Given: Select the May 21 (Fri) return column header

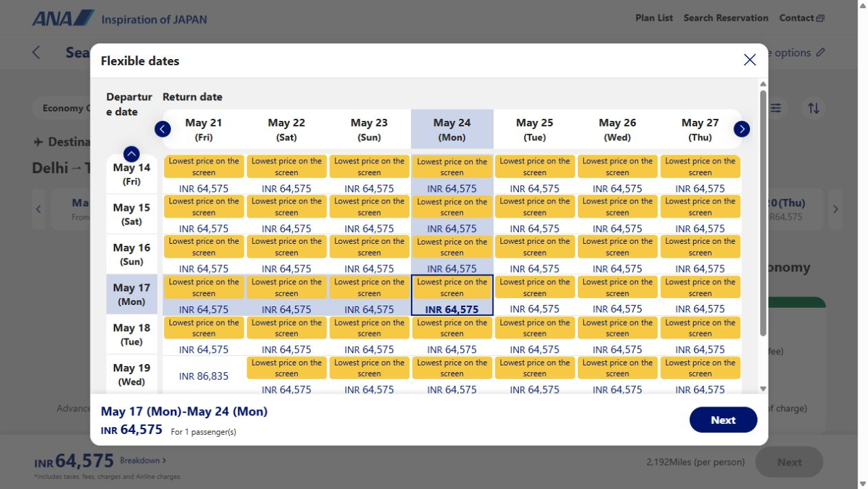Looking at the screenshot, I should (204, 129).
